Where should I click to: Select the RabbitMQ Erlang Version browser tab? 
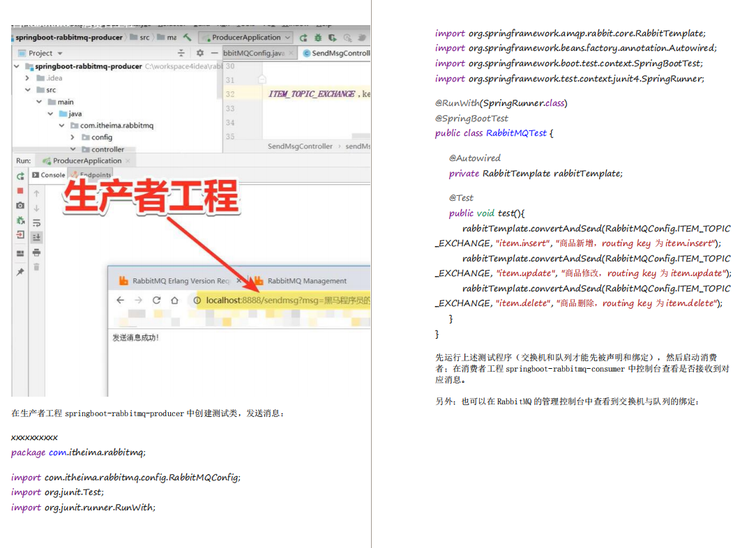click(x=174, y=280)
